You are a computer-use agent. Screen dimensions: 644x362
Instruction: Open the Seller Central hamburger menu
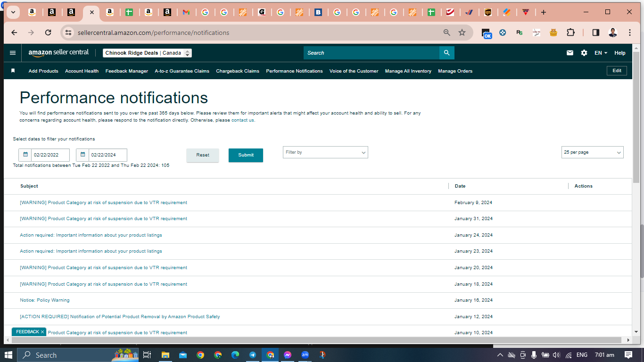pyautogui.click(x=13, y=53)
